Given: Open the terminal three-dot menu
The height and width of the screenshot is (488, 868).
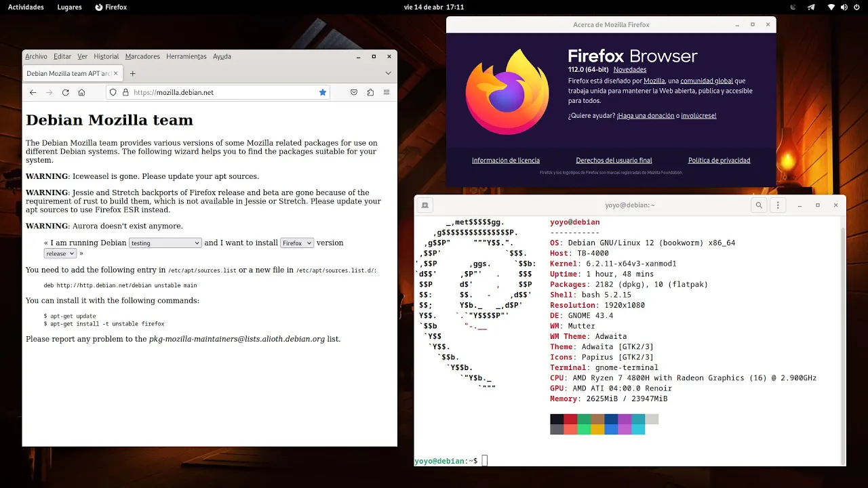Looking at the screenshot, I should pos(778,205).
